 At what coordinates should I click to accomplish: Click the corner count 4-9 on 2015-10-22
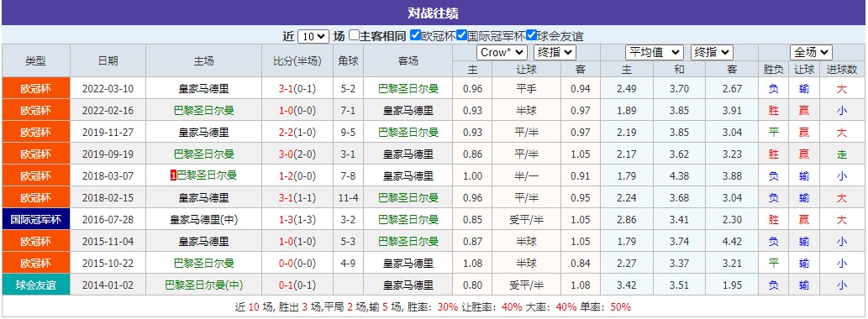[348, 263]
